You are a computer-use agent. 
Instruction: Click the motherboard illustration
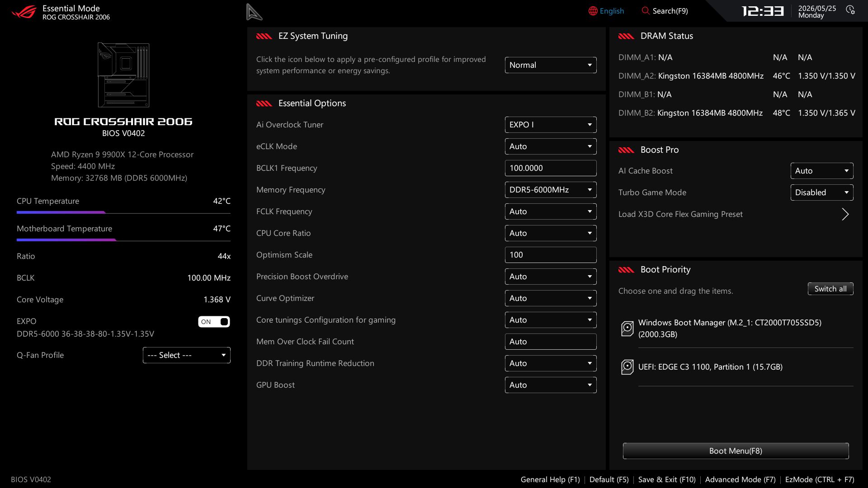tap(123, 75)
